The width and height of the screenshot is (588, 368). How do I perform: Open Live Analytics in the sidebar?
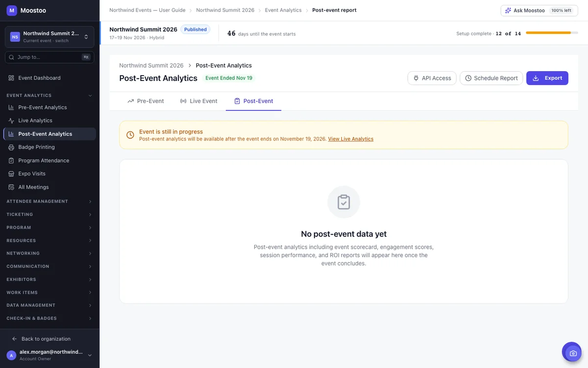(49, 121)
